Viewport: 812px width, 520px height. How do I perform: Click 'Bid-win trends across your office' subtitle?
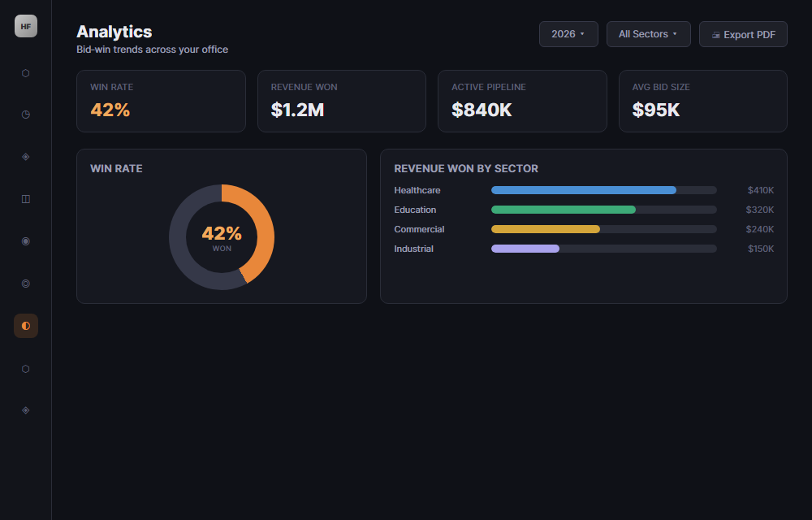coord(153,50)
